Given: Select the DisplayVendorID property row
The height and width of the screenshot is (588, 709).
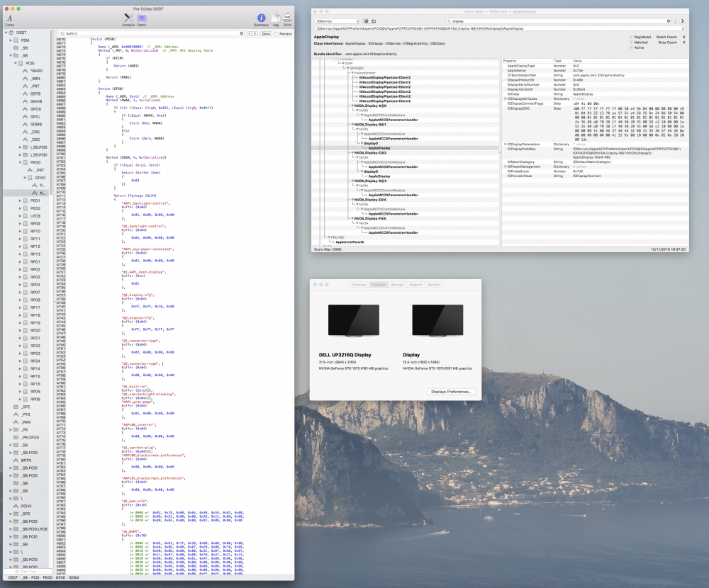Looking at the screenshot, I should coord(596,89).
